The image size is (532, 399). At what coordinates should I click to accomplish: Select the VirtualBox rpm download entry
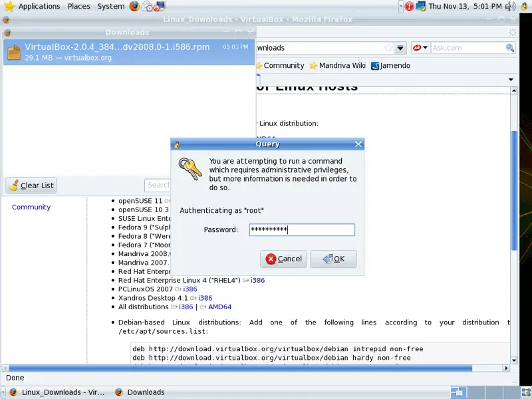pyautogui.click(x=129, y=53)
